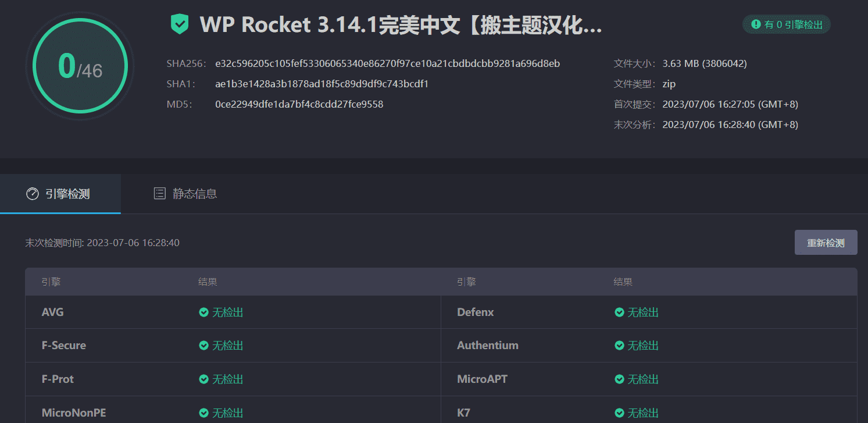Click the left 引擎 column header
This screenshot has height=423, width=868.
click(x=51, y=282)
